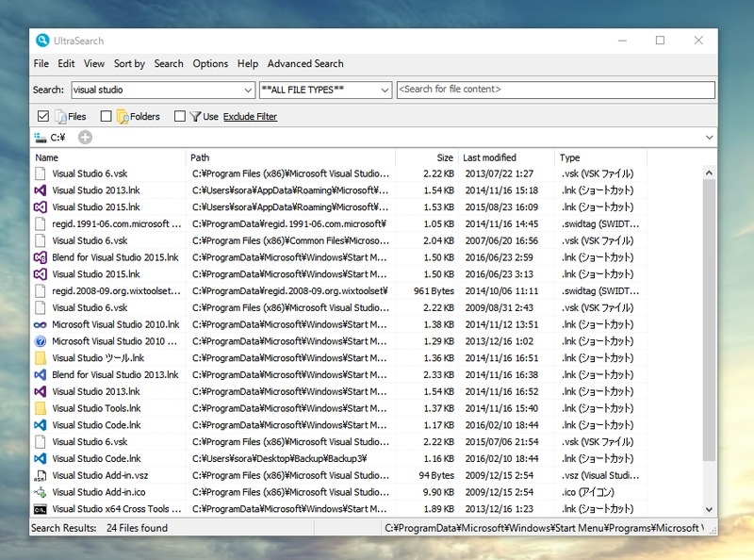Sort results by Last modified column

(x=490, y=157)
